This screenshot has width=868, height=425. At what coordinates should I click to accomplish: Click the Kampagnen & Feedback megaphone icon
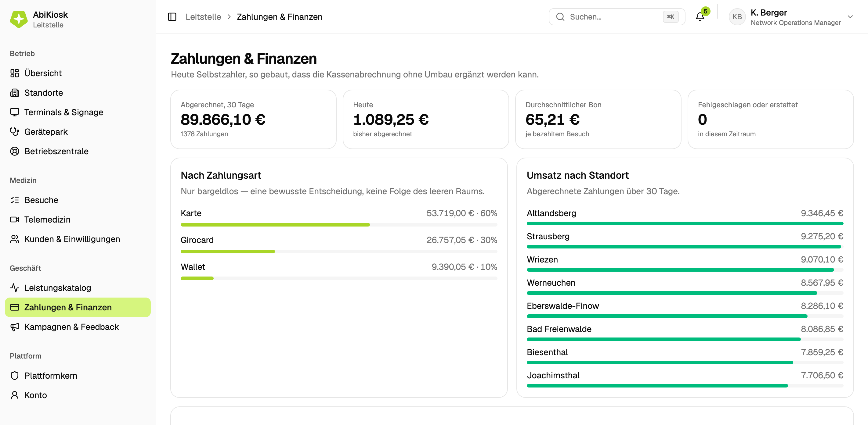(x=14, y=327)
